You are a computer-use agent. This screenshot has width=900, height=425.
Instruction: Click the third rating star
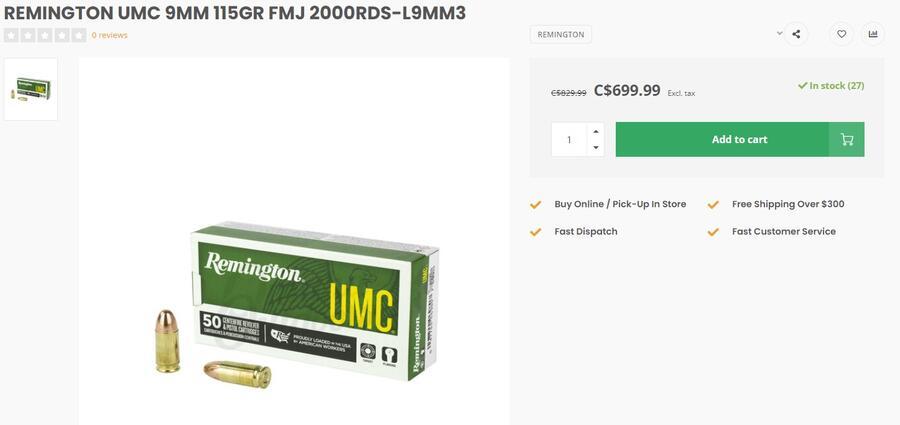pyautogui.click(x=45, y=36)
